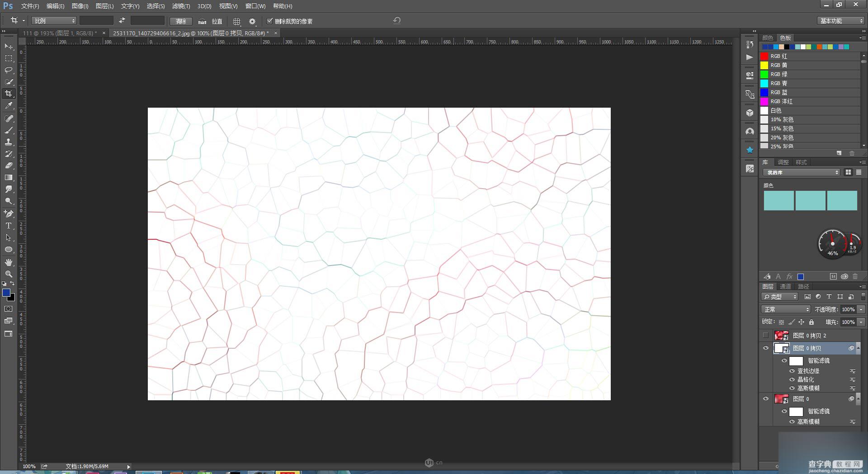Switch to the 通道 tab
This screenshot has width=868, height=474.
(x=785, y=286)
